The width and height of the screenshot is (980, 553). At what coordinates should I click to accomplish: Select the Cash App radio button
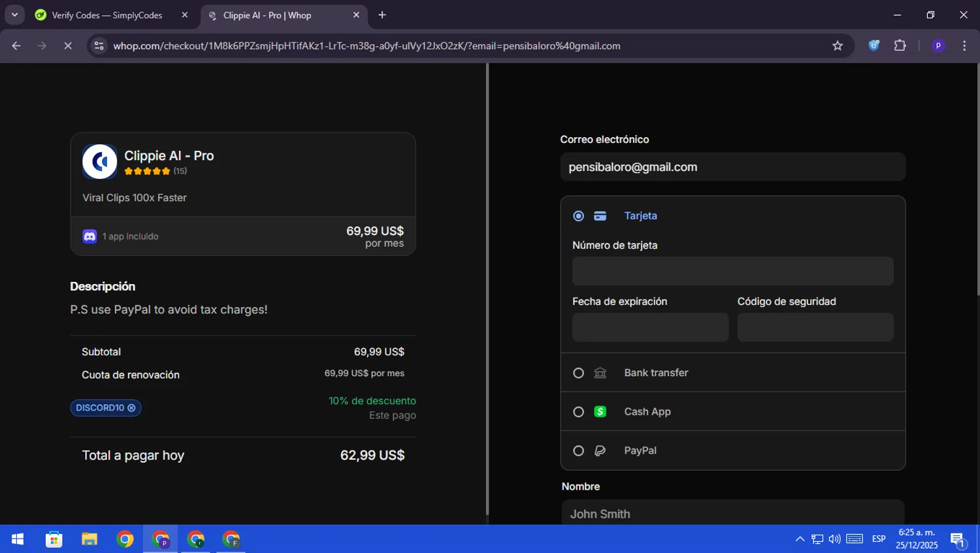tap(578, 412)
